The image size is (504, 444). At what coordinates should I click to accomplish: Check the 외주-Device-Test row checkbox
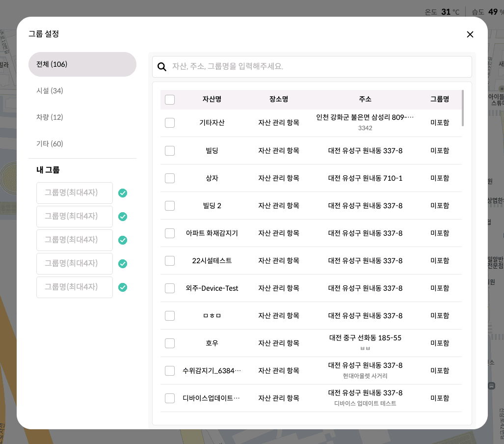[170, 288]
